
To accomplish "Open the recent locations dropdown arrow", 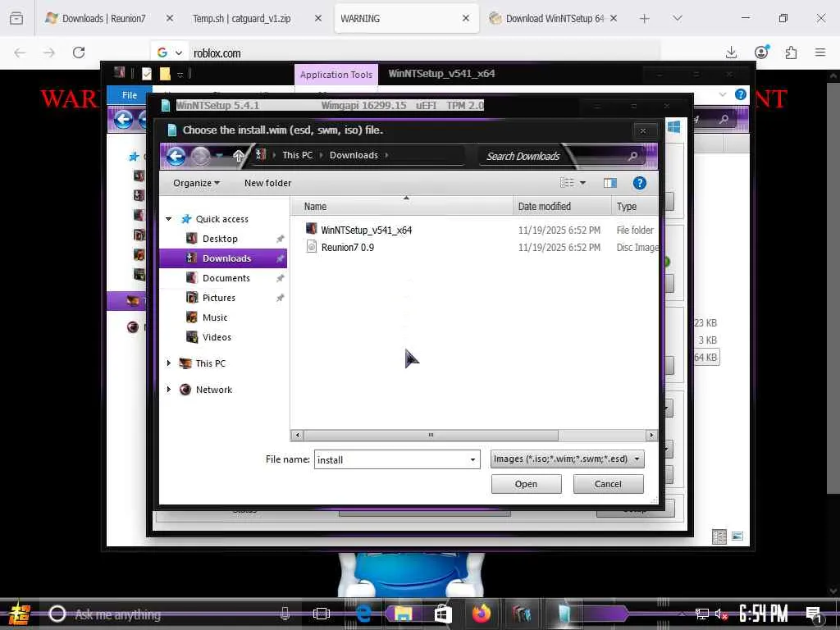I will [220, 156].
